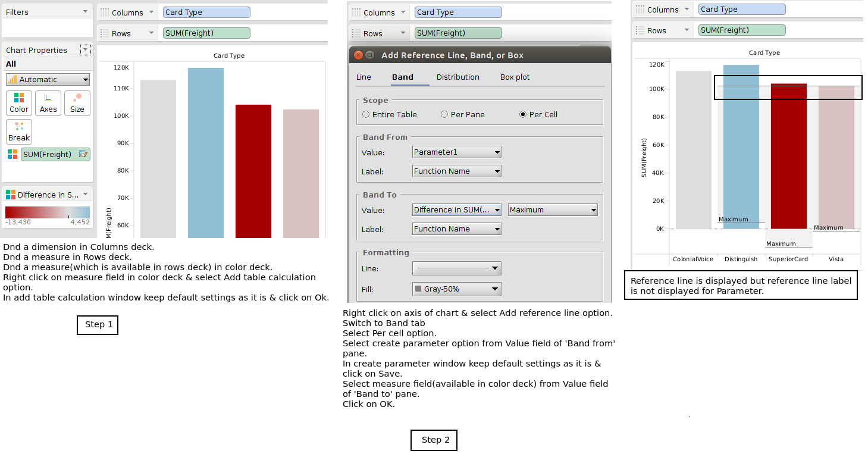Select Per Pane scope radio button
This screenshot has height=454, width=868.
tap(444, 114)
